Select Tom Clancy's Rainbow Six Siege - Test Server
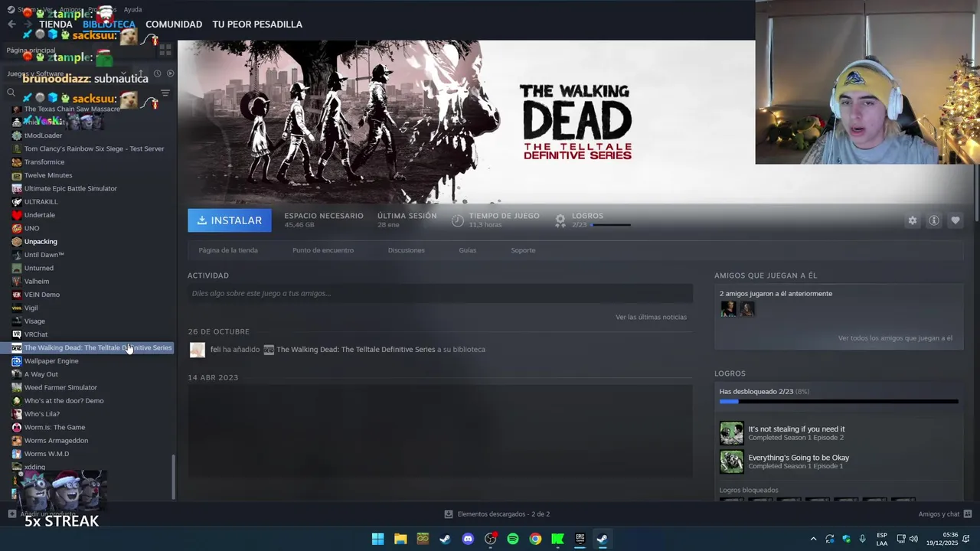The width and height of the screenshot is (980, 551). [94, 148]
